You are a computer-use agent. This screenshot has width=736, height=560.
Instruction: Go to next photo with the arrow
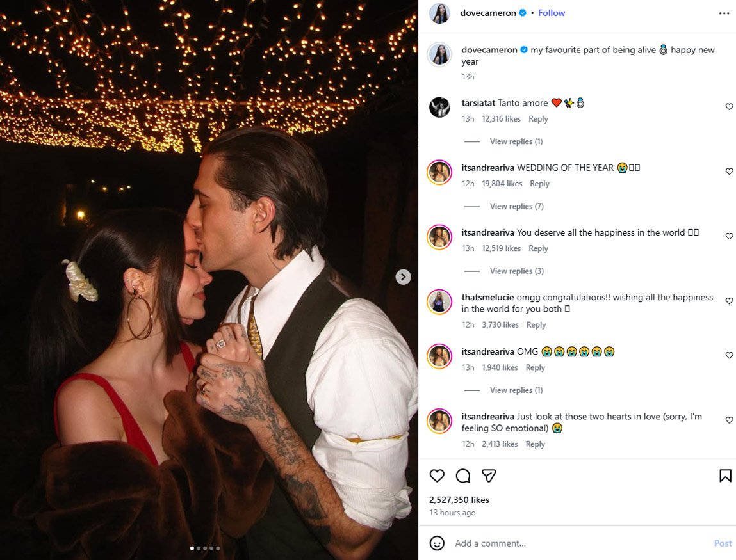(x=403, y=276)
